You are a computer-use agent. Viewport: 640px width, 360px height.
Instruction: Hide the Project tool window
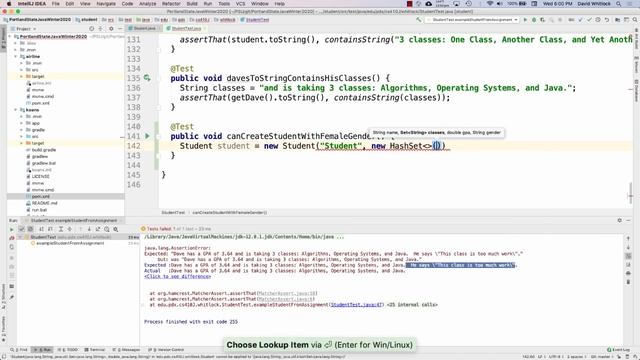(120, 29)
